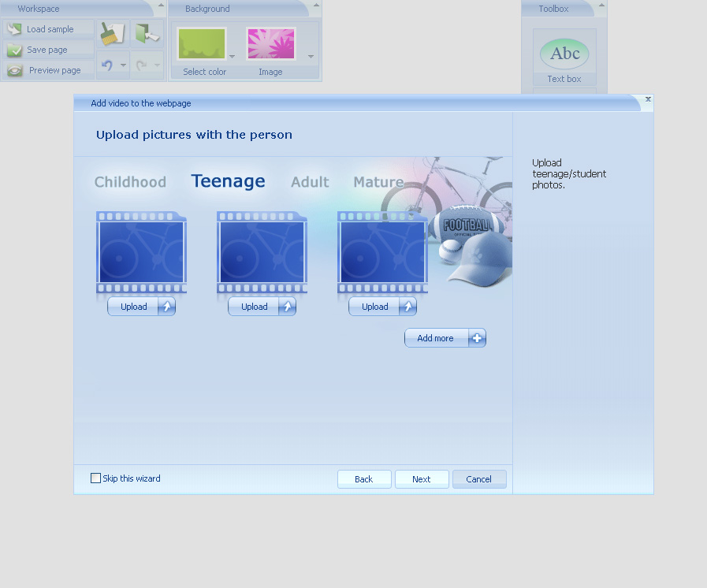The height and width of the screenshot is (588, 707).
Task: Pick the green Select color swatch
Action: coord(202,43)
